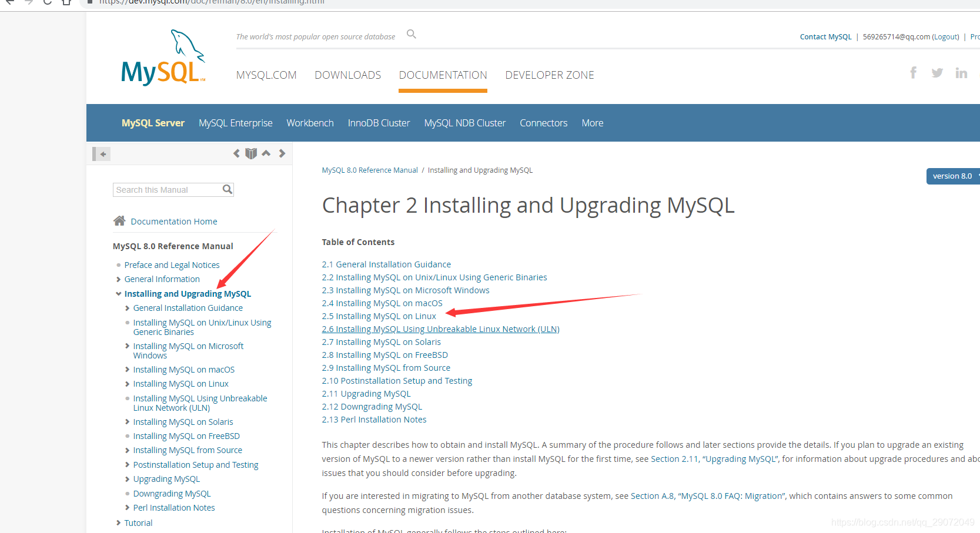Open the Connectors navigation tab

pos(543,123)
